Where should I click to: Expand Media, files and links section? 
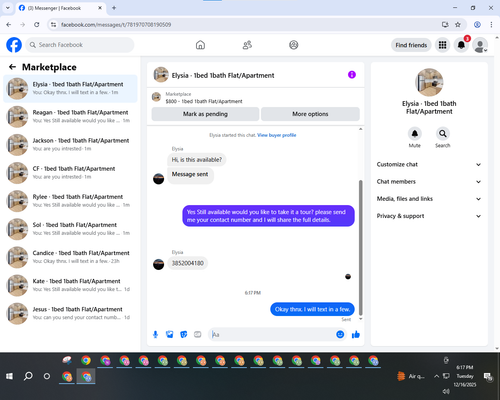point(429,199)
